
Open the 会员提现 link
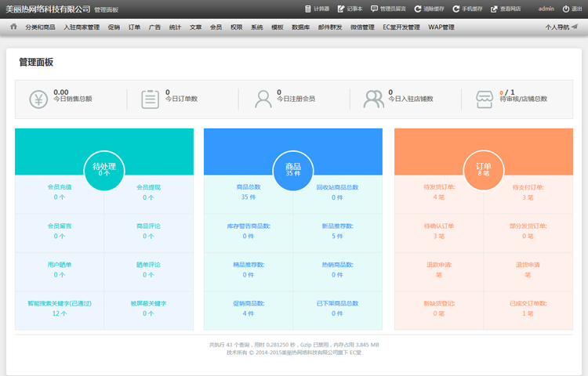(148, 187)
